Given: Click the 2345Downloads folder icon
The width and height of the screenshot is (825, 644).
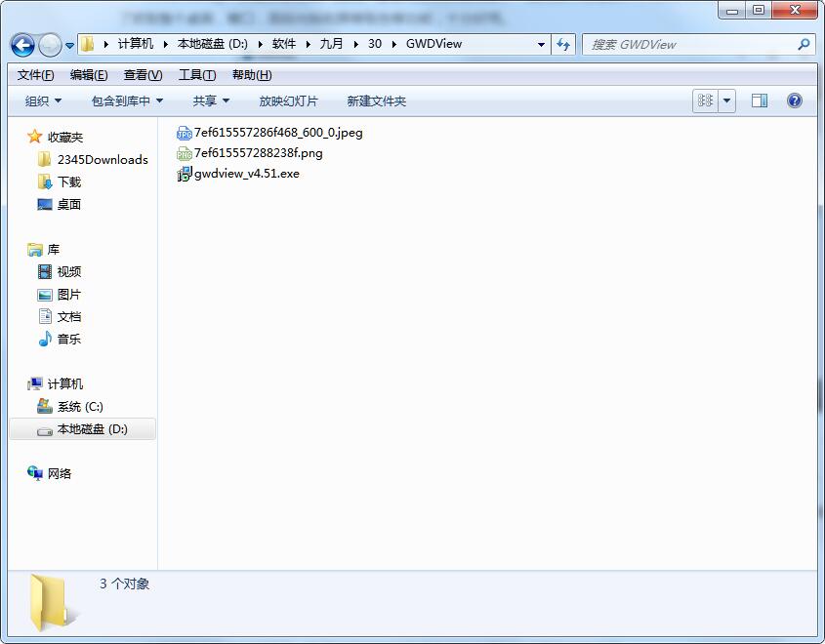Looking at the screenshot, I should pos(45,159).
